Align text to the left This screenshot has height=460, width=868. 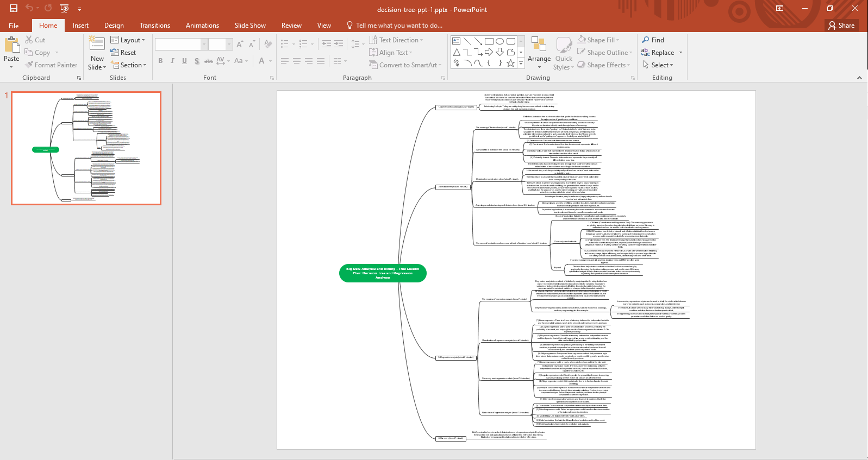[285, 61]
